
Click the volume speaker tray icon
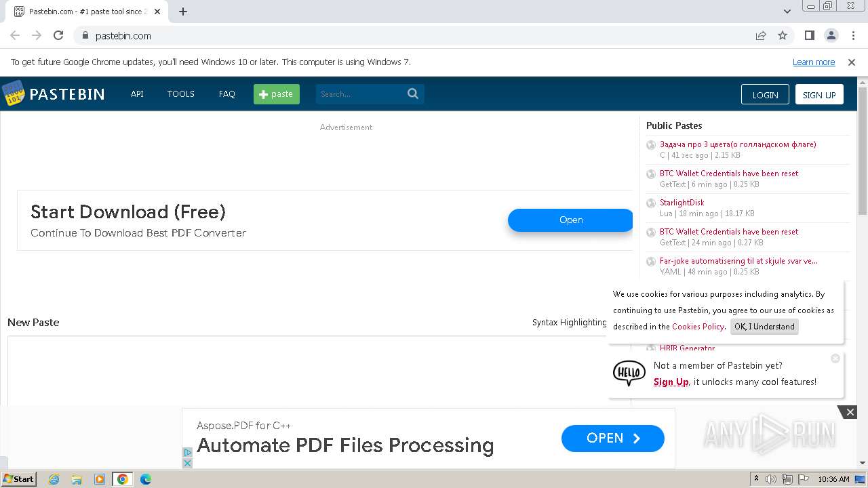[x=771, y=479]
